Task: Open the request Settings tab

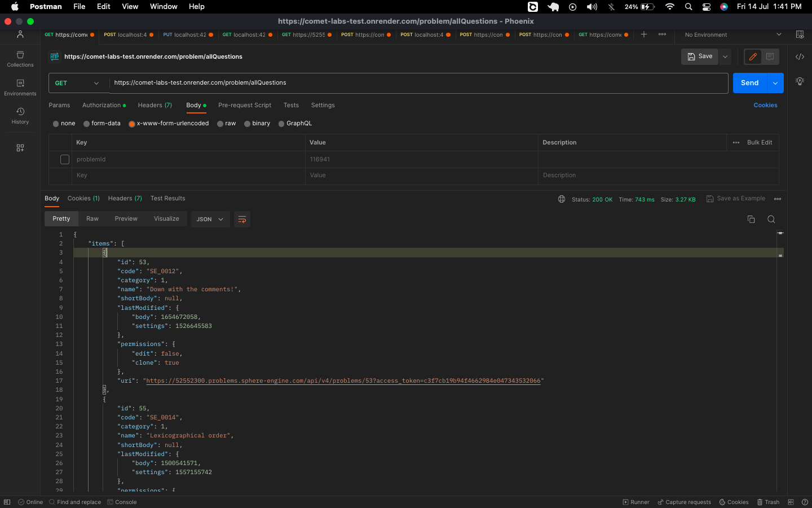Action: point(323,106)
